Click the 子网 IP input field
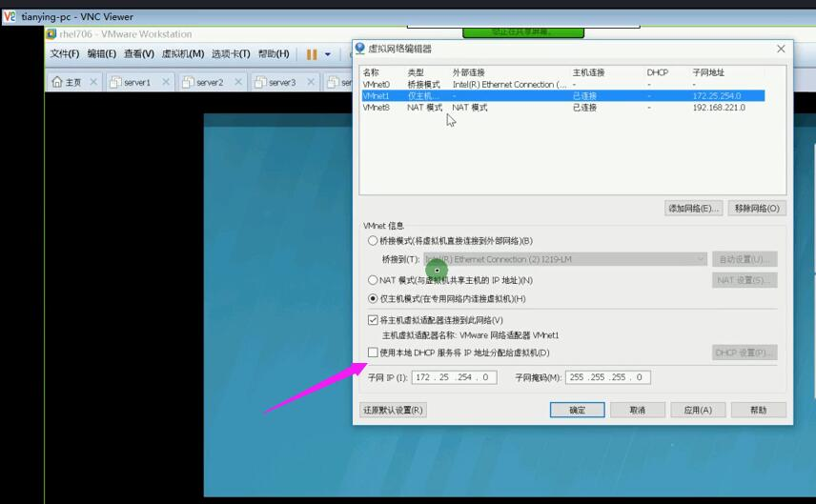Screen dimensions: 816x504 click(454, 377)
